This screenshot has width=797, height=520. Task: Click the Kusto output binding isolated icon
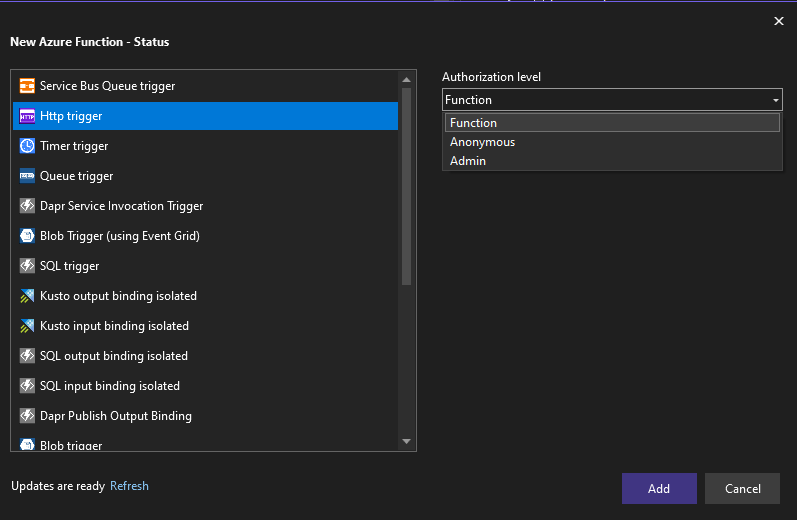pyautogui.click(x=27, y=296)
